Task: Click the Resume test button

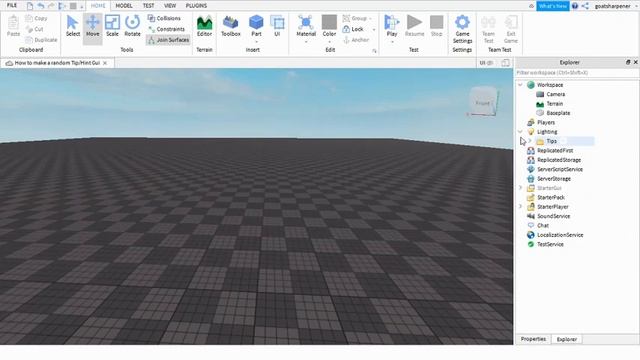Action: (414, 26)
